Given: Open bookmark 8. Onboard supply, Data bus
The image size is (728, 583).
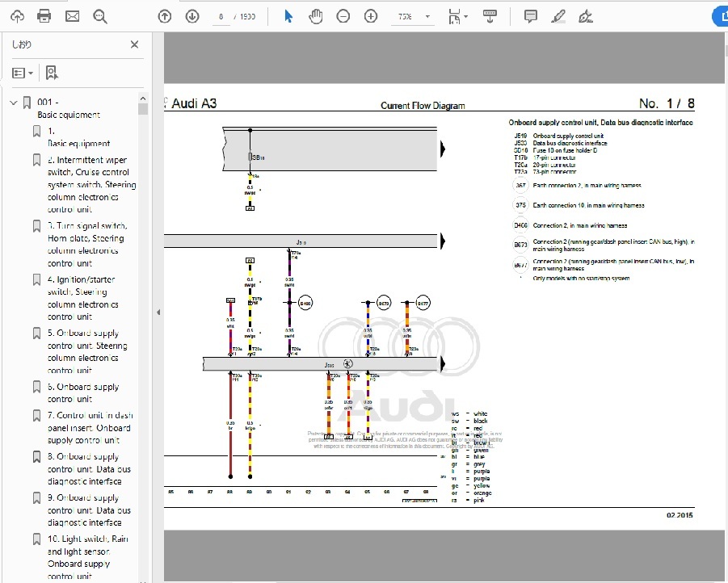Looking at the screenshot, I should pyautogui.click(x=89, y=469).
